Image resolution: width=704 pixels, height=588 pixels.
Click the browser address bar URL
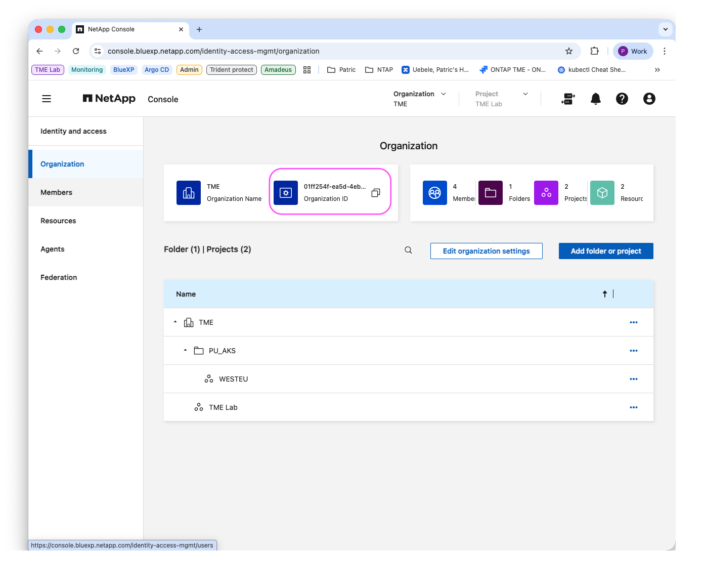tap(213, 51)
